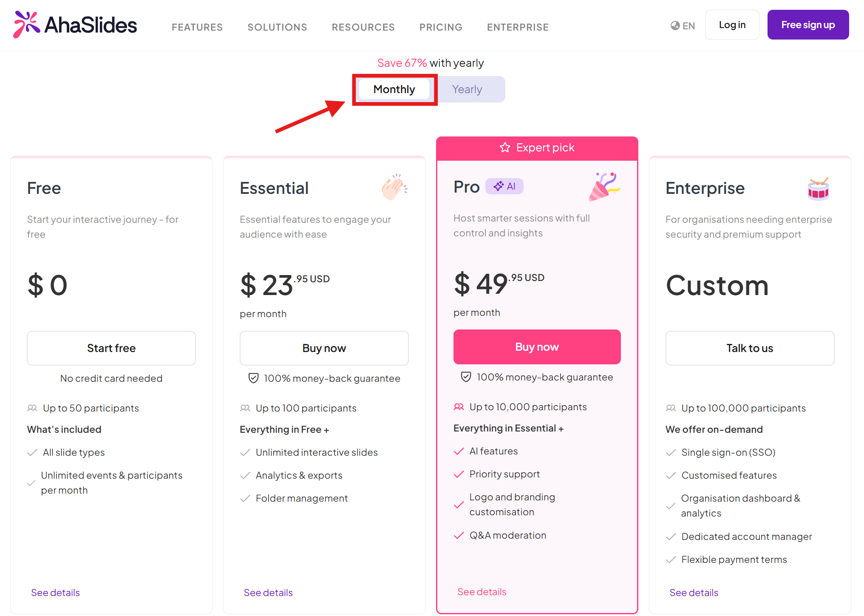864x616 pixels.
Task: Switch billing to Yearly
Action: tap(467, 89)
